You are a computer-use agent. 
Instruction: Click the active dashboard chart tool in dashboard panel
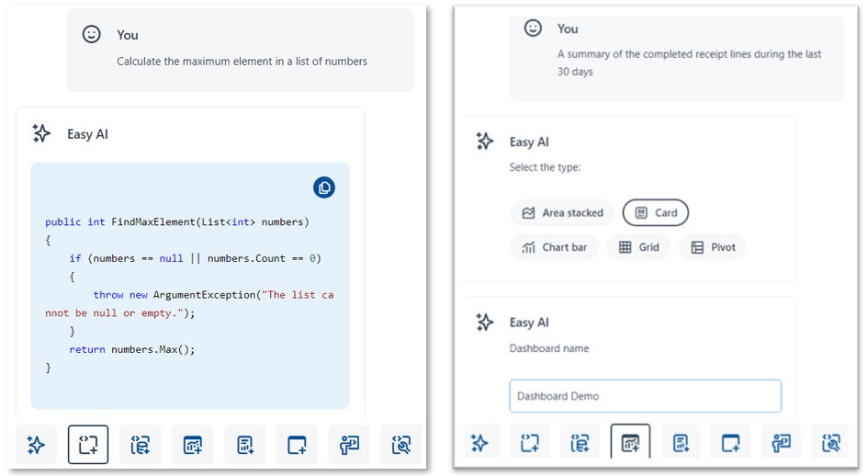[630, 443]
